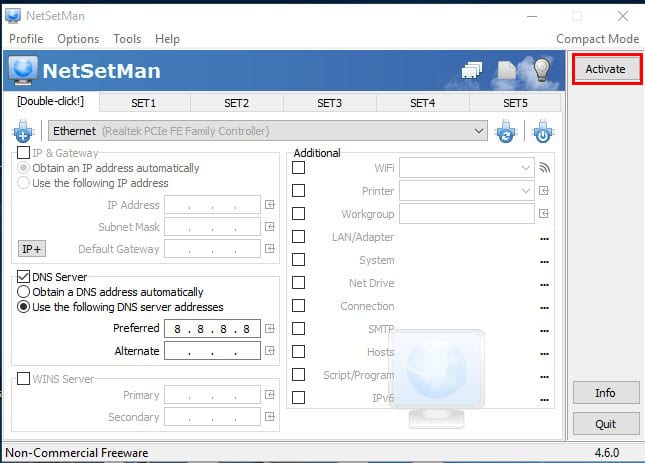Open the Ethernet adapter dropdown

point(479,131)
